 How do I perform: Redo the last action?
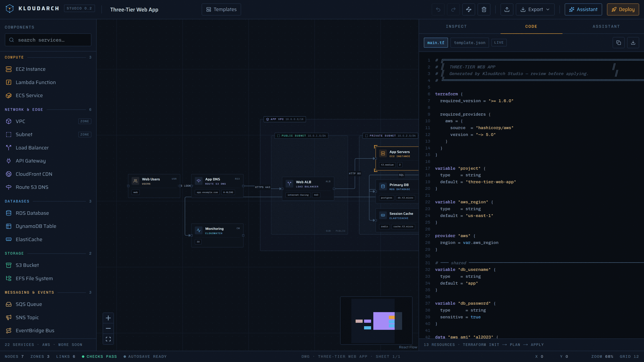(453, 9)
